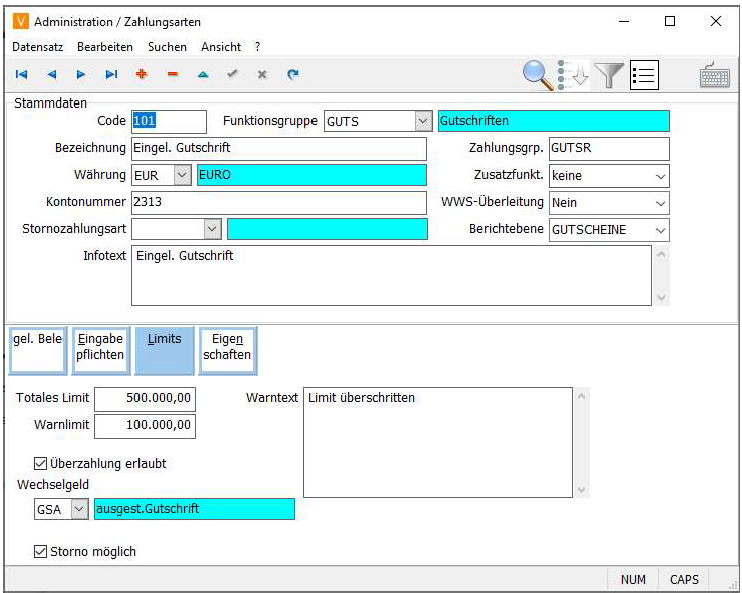
Task: Open the magnifying glass search
Action: point(537,75)
